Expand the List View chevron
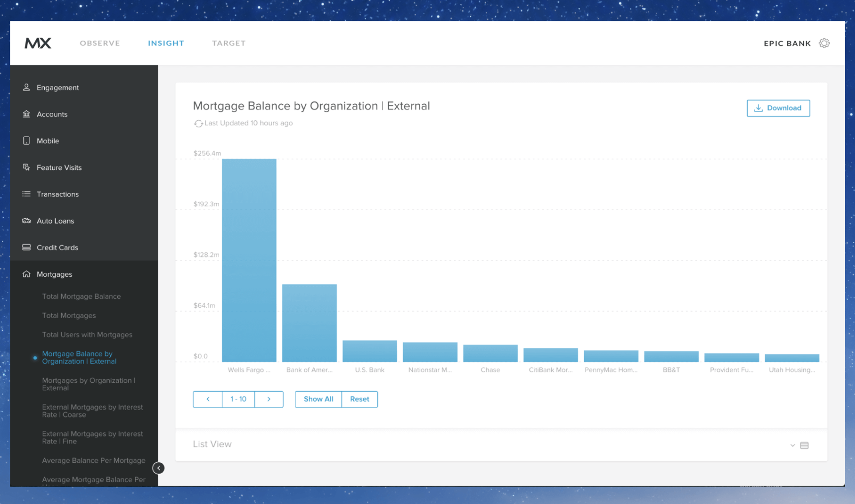This screenshot has width=855, height=504. pos(792,445)
